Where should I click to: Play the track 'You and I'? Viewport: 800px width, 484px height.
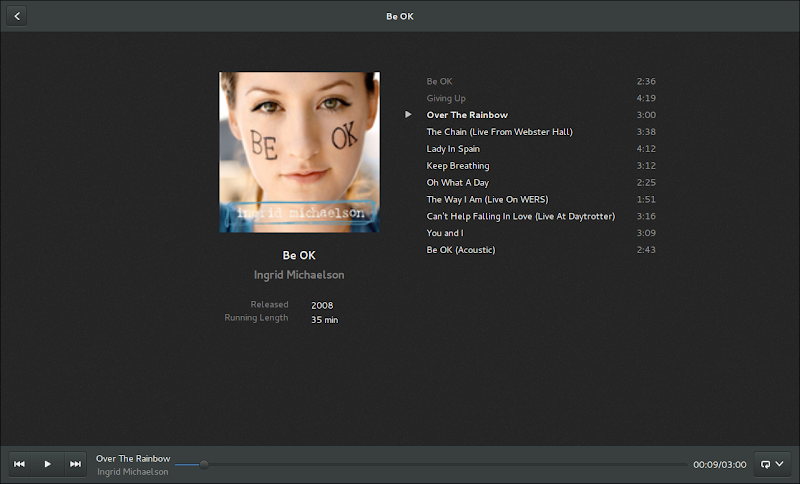click(445, 233)
